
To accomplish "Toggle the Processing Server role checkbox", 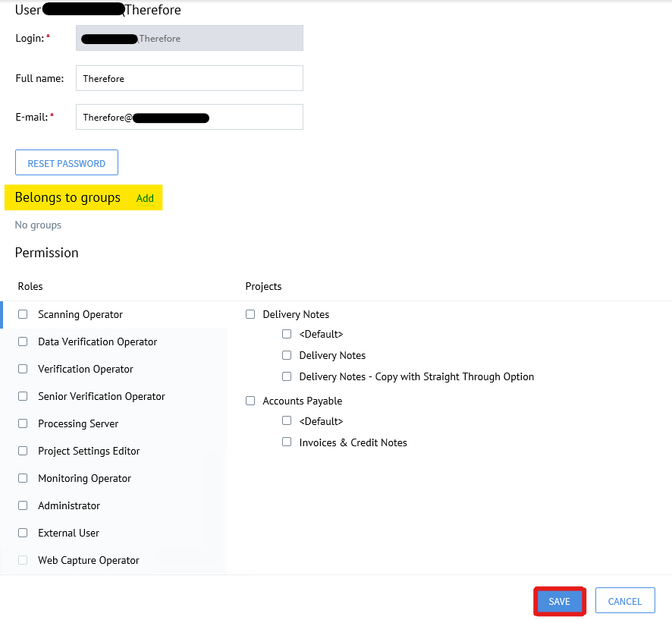I will [x=23, y=423].
